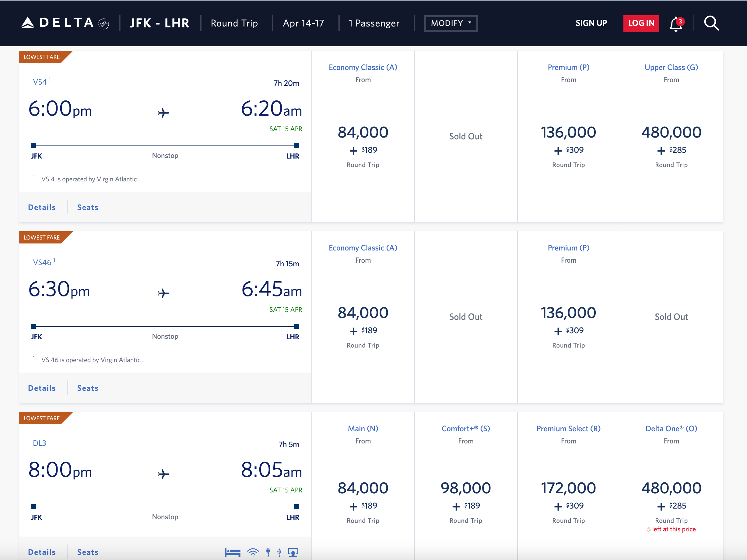Toggle Seats view for VS4 flight
This screenshot has width=747, height=560.
tap(88, 207)
